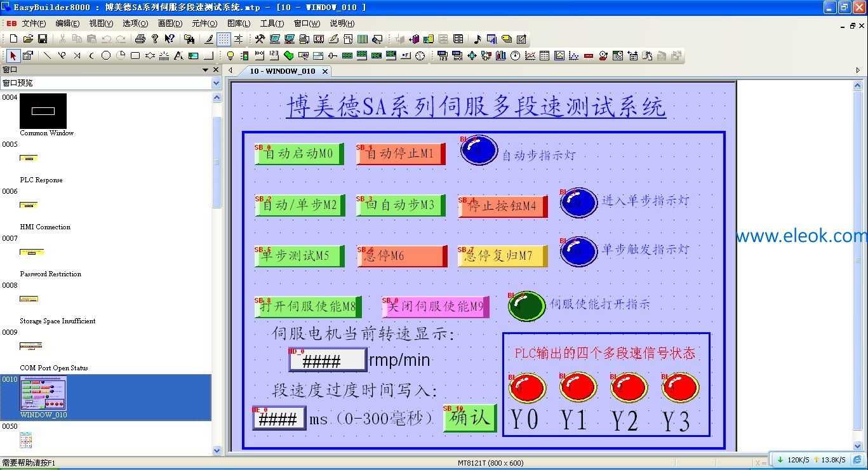The image size is (868, 470).
Task: Open system settings hammer-wrench icon
Action: 260,39
